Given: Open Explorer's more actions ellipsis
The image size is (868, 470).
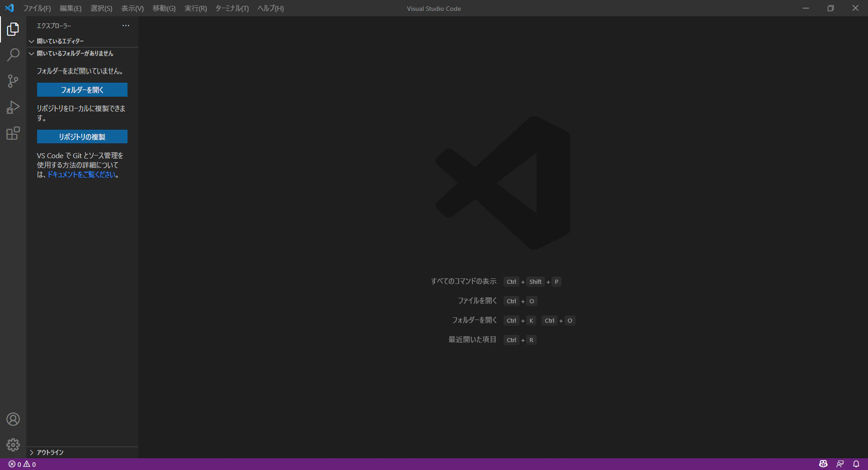Looking at the screenshot, I should [126, 26].
